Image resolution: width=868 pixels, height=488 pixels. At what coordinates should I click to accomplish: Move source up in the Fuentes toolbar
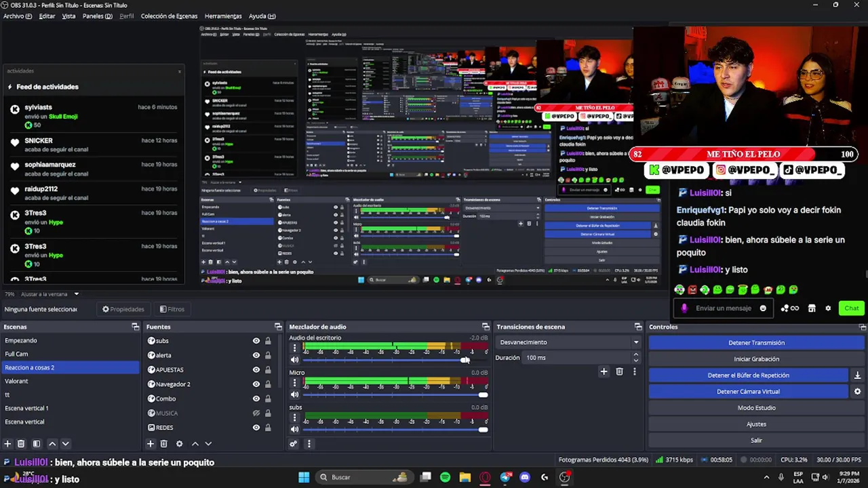tap(195, 444)
